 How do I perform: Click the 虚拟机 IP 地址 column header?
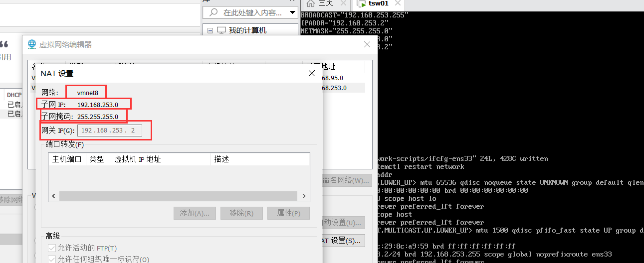(x=161, y=159)
